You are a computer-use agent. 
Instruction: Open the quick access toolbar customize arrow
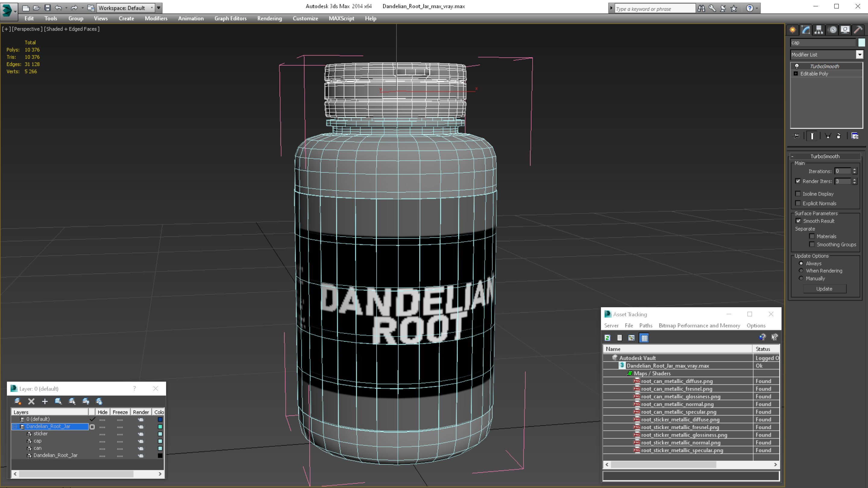pyautogui.click(x=159, y=8)
